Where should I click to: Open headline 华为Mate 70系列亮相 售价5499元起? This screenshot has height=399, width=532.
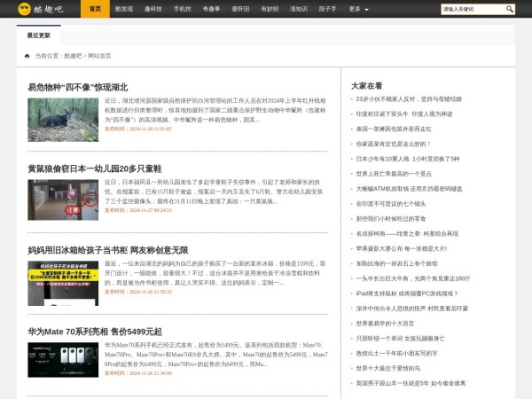(94, 332)
